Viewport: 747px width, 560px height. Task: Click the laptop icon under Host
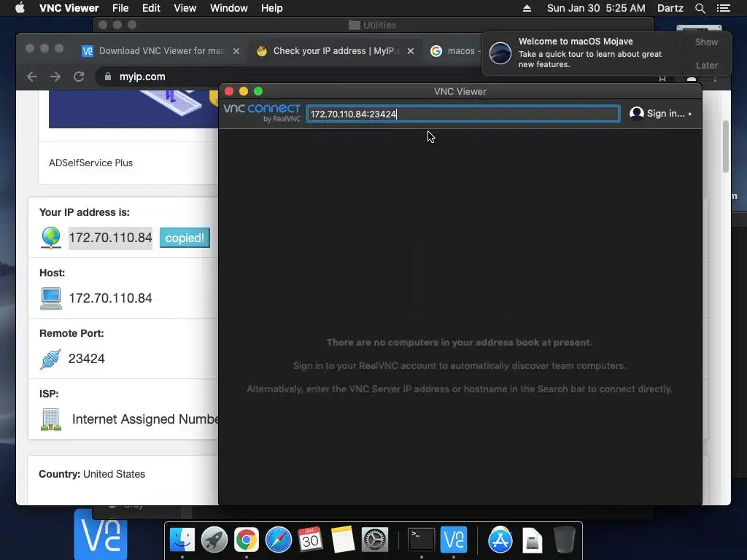coord(51,298)
